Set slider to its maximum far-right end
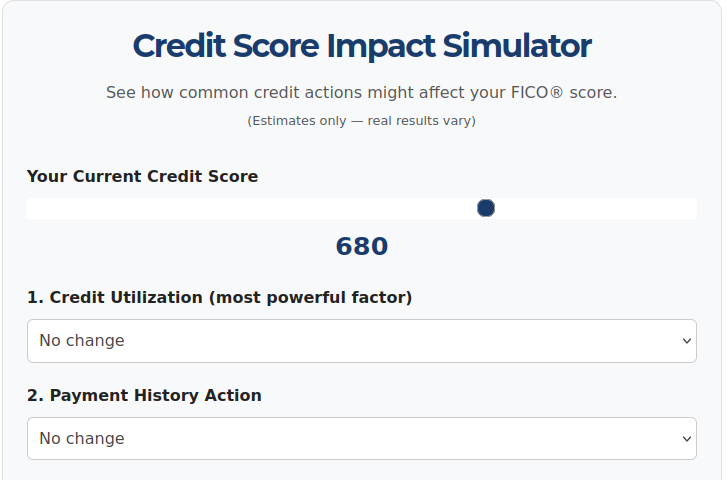 click(695, 208)
